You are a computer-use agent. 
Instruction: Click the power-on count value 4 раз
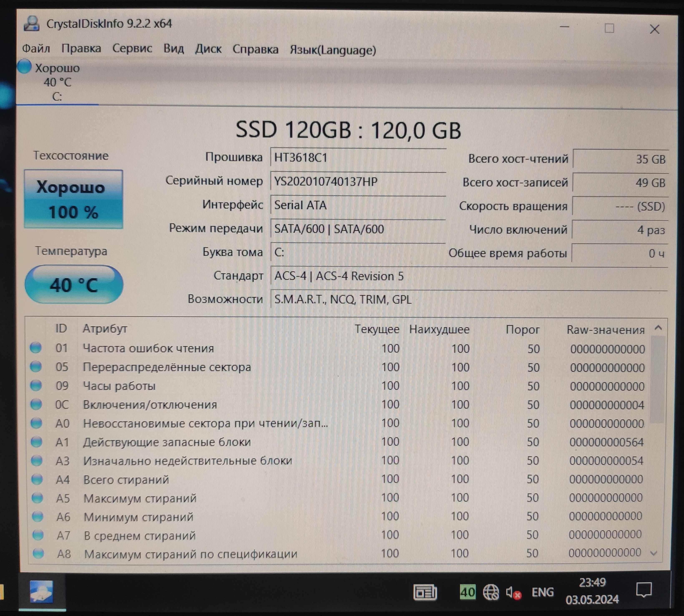620,230
